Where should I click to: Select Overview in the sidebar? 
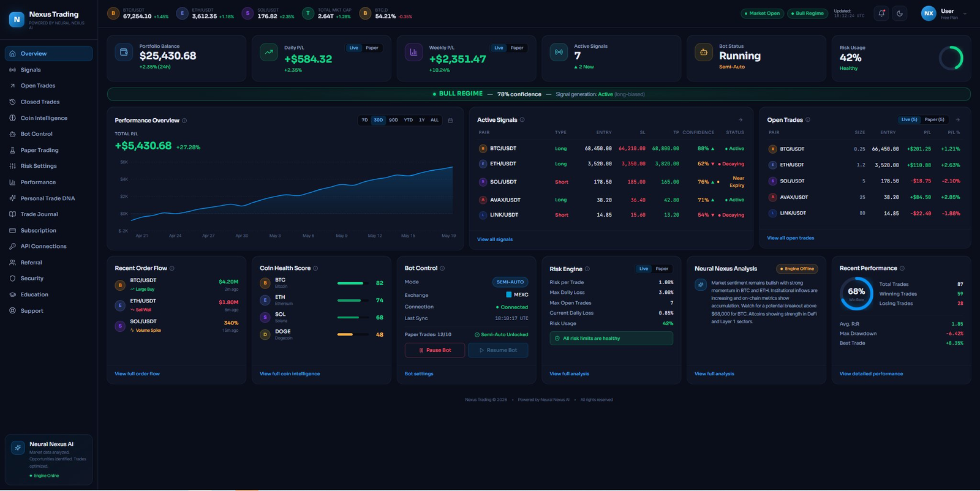coord(49,53)
